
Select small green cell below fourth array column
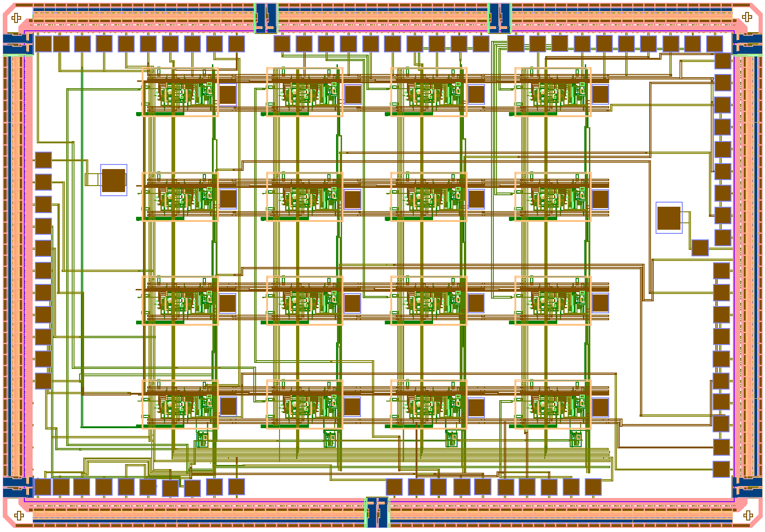click(x=576, y=439)
